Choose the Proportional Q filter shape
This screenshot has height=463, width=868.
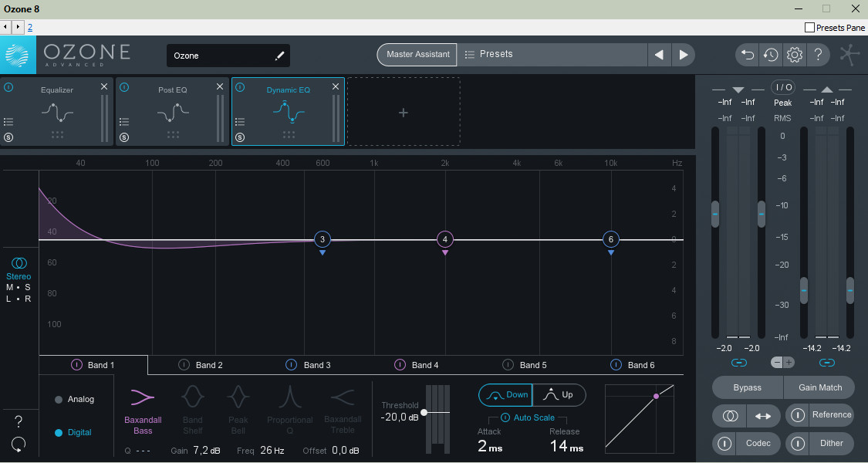pos(289,411)
